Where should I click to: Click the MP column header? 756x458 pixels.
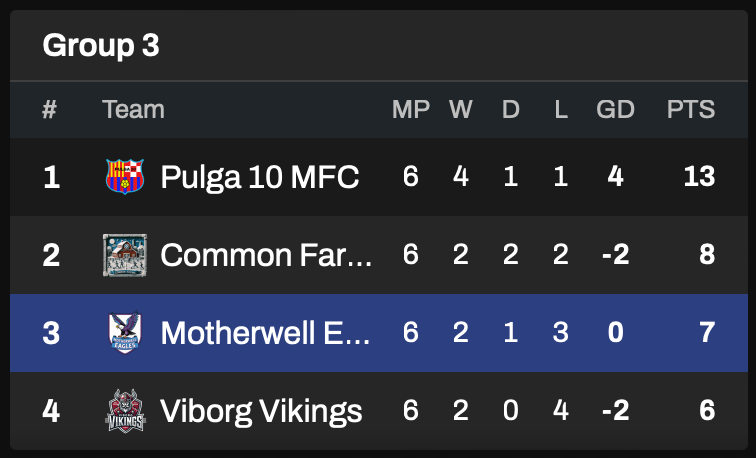[x=410, y=109]
